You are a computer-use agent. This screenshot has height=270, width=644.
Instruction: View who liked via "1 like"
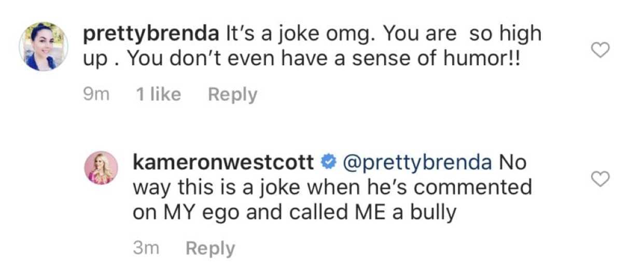[158, 94]
